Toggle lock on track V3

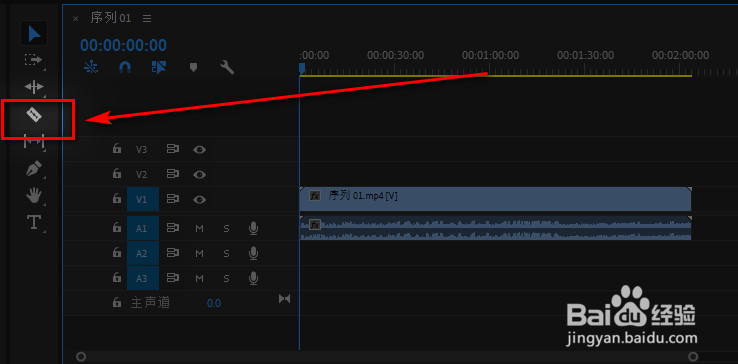pos(117,149)
